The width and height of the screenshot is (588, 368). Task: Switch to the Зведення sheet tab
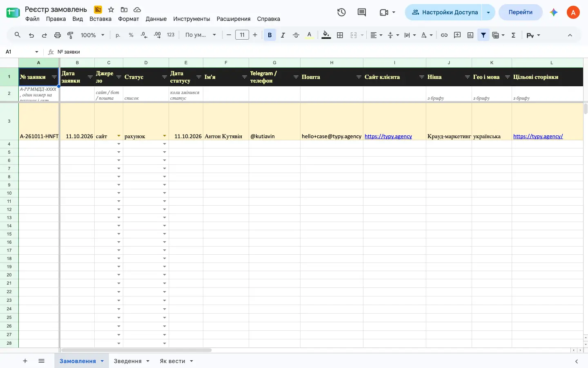[x=131, y=361]
